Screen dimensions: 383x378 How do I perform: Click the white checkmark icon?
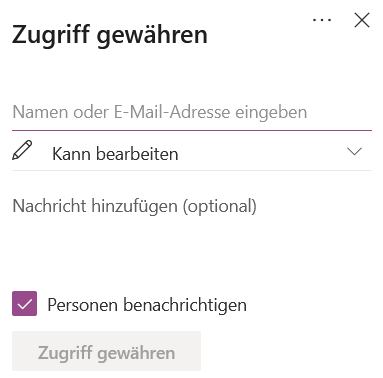24,304
